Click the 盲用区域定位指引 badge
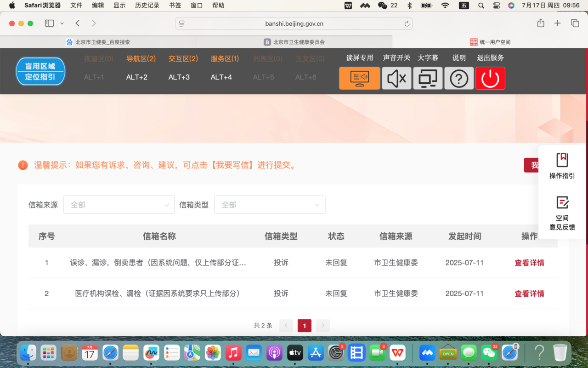588x368 pixels. 40,71
